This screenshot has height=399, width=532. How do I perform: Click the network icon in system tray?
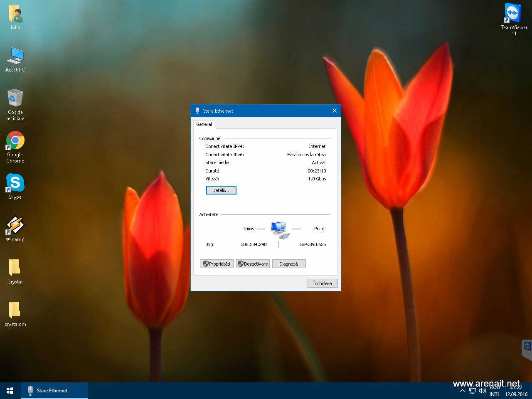[473, 391]
